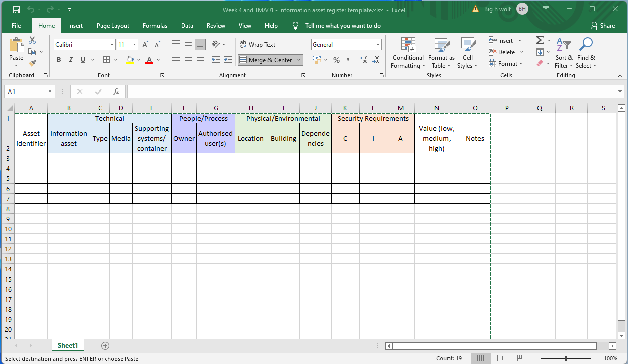This screenshot has width=628, height=364.
Task: Add a new sheet with plus icon
Action: coord(105,345)
